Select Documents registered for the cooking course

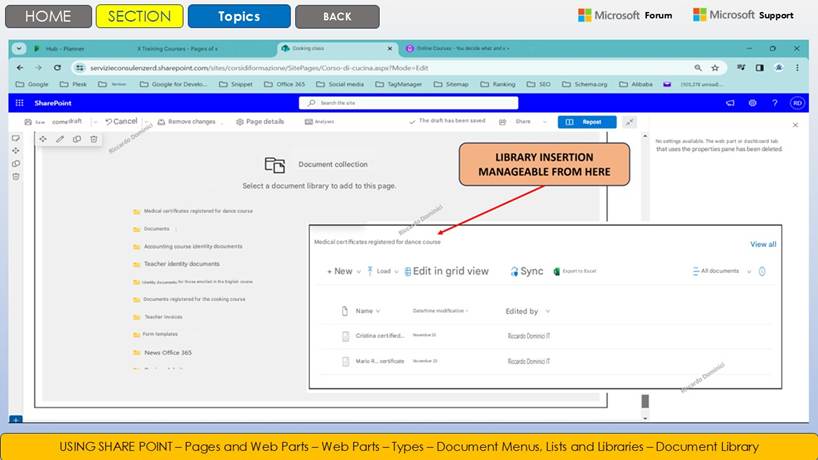tap(189, 299)
